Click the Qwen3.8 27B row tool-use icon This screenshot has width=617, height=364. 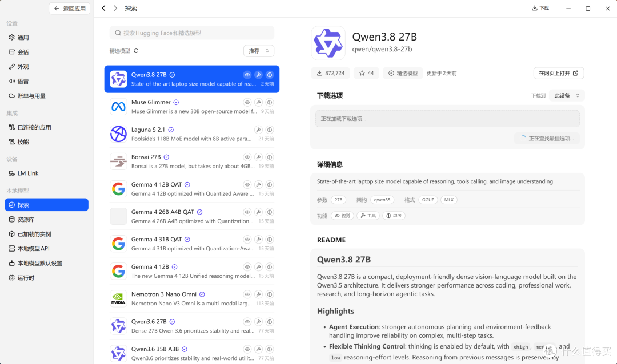click(259, 75)
